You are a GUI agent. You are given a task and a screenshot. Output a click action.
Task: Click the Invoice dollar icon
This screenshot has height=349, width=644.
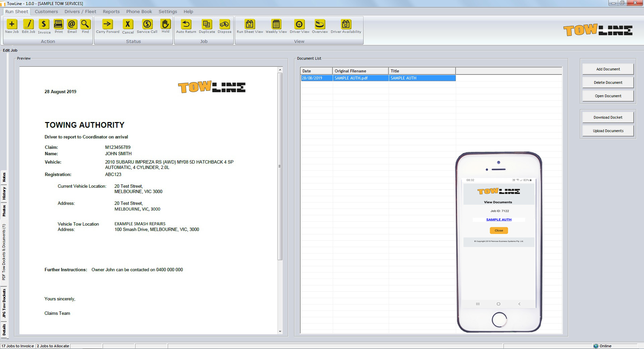(x=44, y=24)
